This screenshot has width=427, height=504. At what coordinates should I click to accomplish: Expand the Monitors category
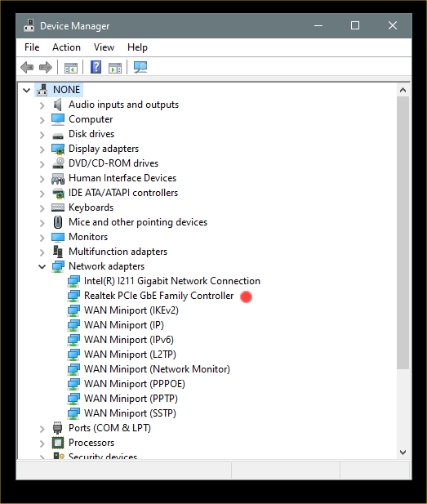[x=42, y=238]
